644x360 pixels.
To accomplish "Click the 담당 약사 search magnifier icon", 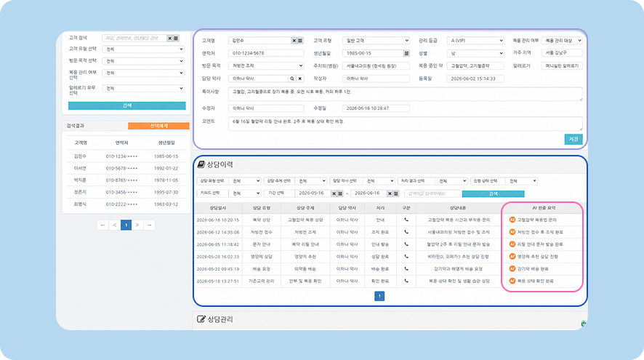I will [292, 79].
